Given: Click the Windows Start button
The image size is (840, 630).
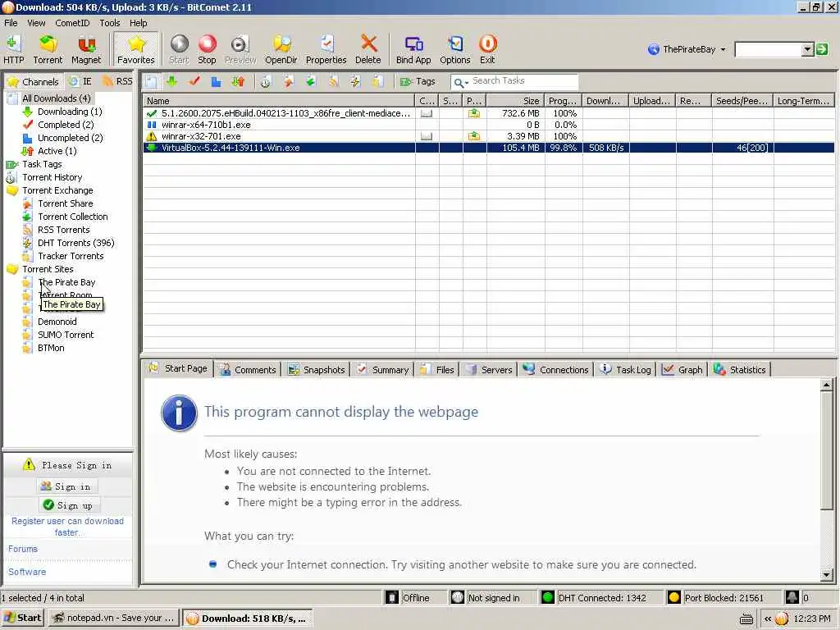Looking at the screenshot, I should 22,619.
